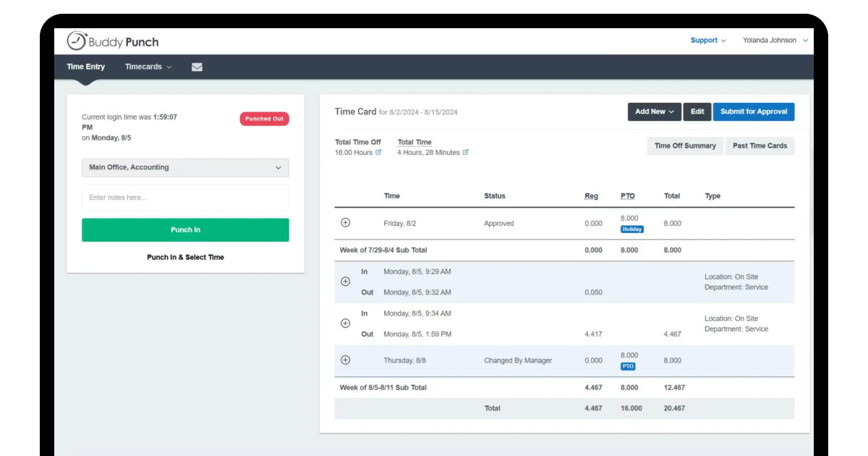This screenshot has height=456, width=868.
Task: Click Monday, 8/5, 9:29 AM entry
Action: coord(417,272)
